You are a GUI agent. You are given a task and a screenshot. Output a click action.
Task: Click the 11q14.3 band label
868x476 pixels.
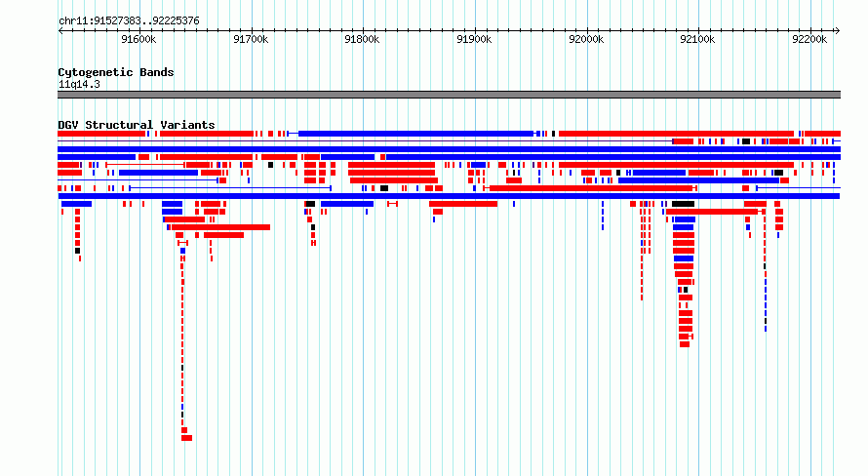coord(79,84)
